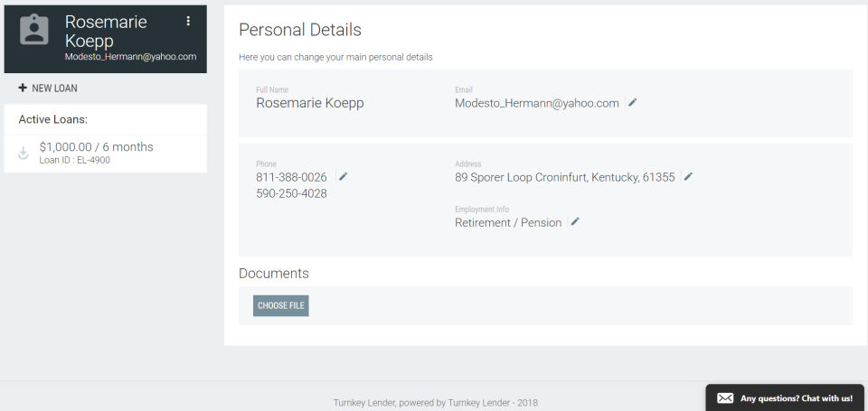
Task: Click the download arrow icon on loan EL-4900
Action: pyautogui.click(x=24, y=154)
